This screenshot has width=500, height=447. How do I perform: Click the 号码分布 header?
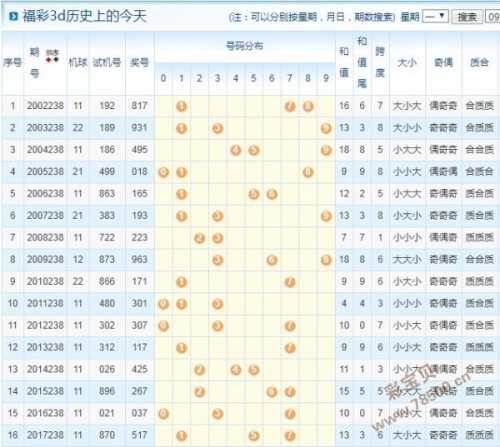244,46
